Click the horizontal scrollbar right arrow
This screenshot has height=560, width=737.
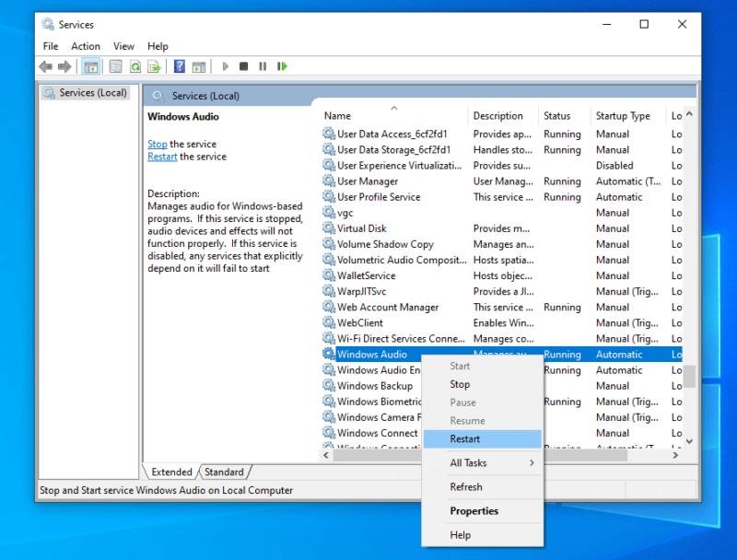(675, 455)
